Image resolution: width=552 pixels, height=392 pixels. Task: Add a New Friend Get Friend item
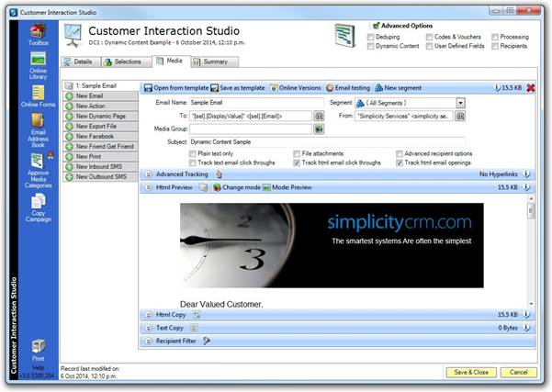tap(101, 147)
